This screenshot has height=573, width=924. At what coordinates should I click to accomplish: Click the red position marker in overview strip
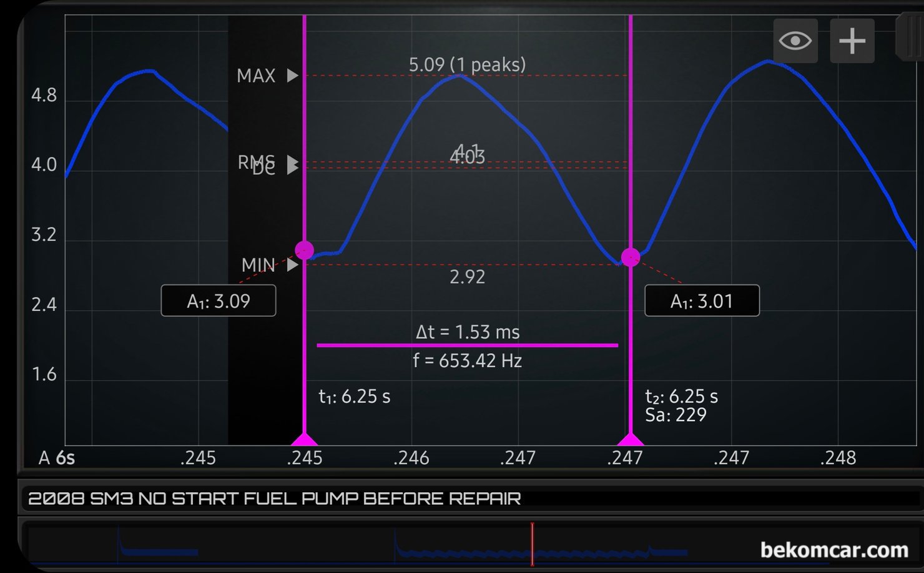click(x=532, y=544)
